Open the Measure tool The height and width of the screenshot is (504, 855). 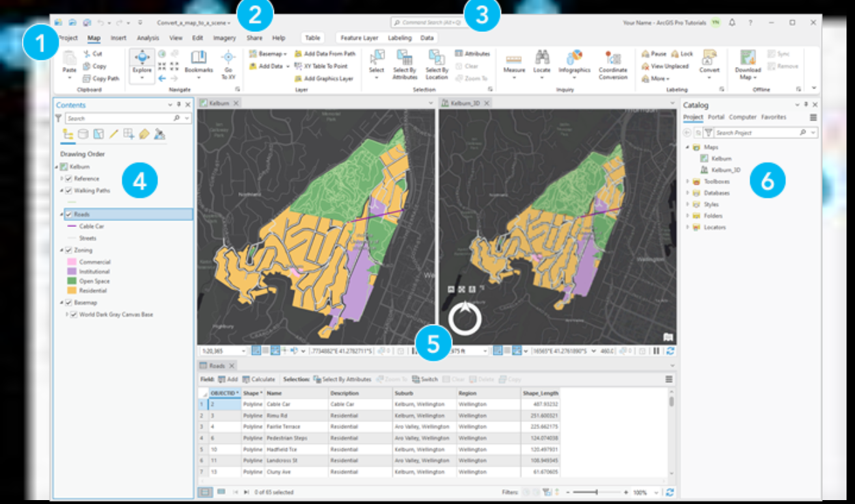pos(514,61)
